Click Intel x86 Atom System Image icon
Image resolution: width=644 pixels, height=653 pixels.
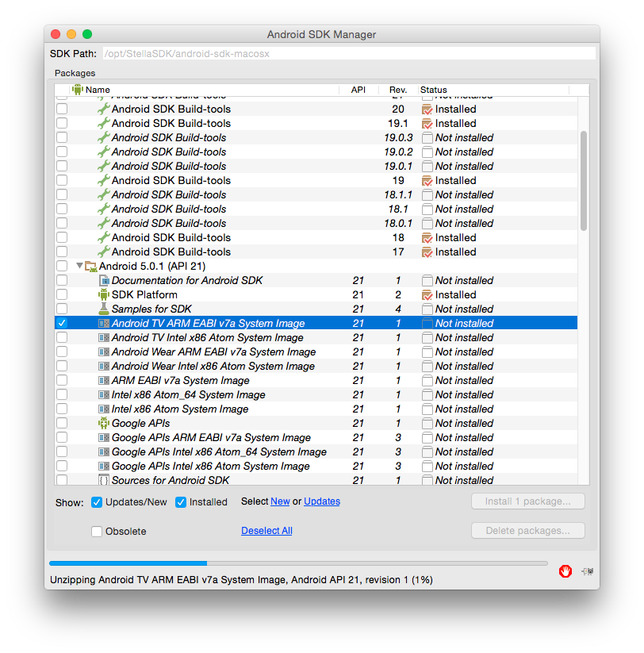[104, 409]
